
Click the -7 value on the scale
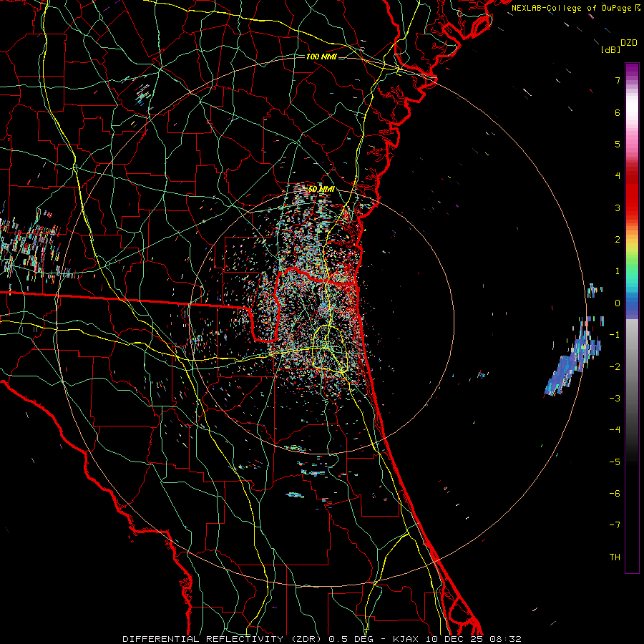[615, 525]
